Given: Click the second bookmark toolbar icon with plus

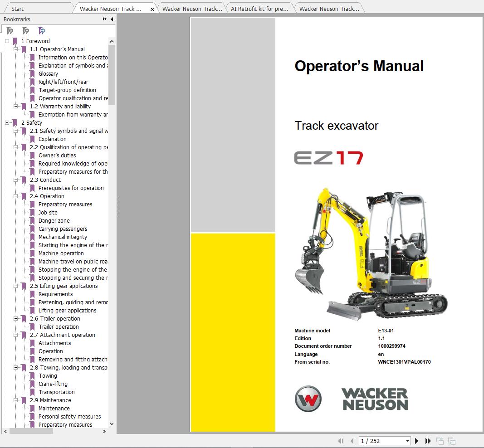Looking at the screenshot, I should (25, 31).
